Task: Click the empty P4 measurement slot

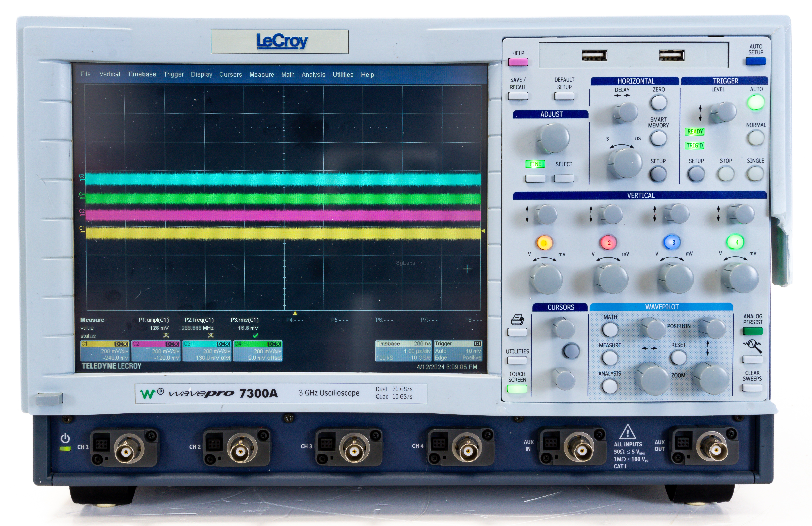Action: (x=294, y=320)
